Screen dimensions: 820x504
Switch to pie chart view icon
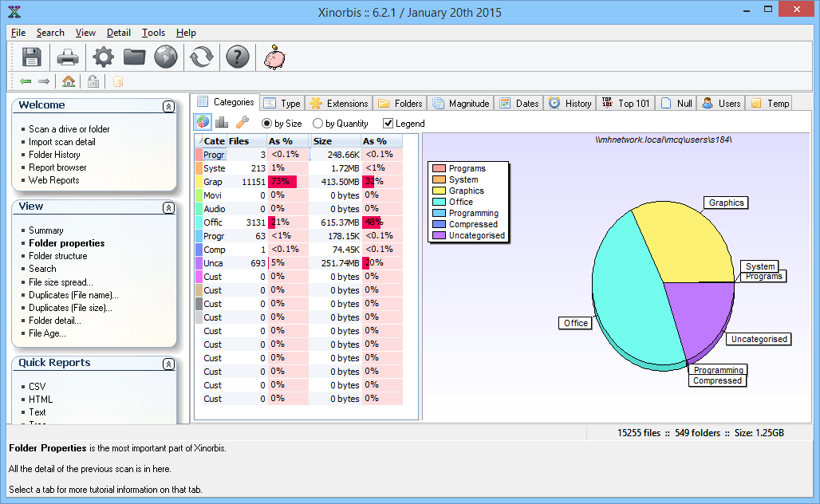pos(203,122)
